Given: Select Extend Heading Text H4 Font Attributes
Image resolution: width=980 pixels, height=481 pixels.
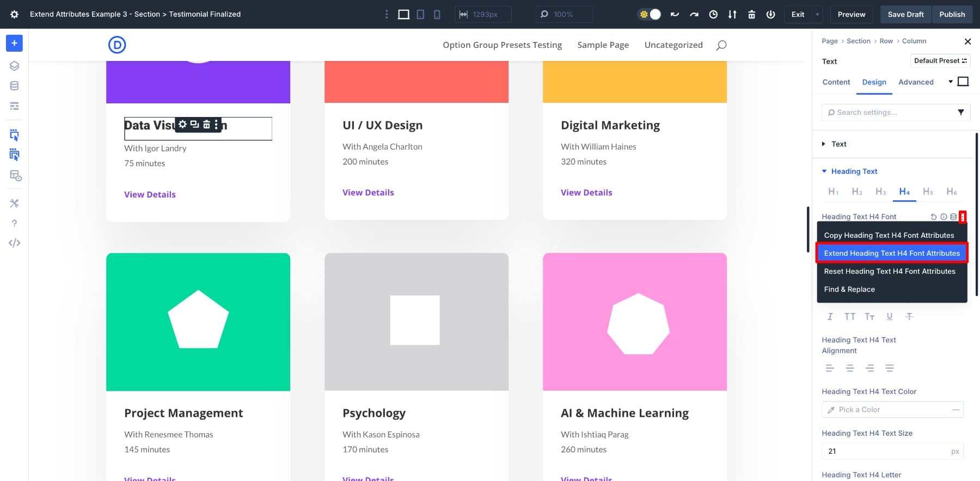Looking at the screenshot, I should coord(891,253).
